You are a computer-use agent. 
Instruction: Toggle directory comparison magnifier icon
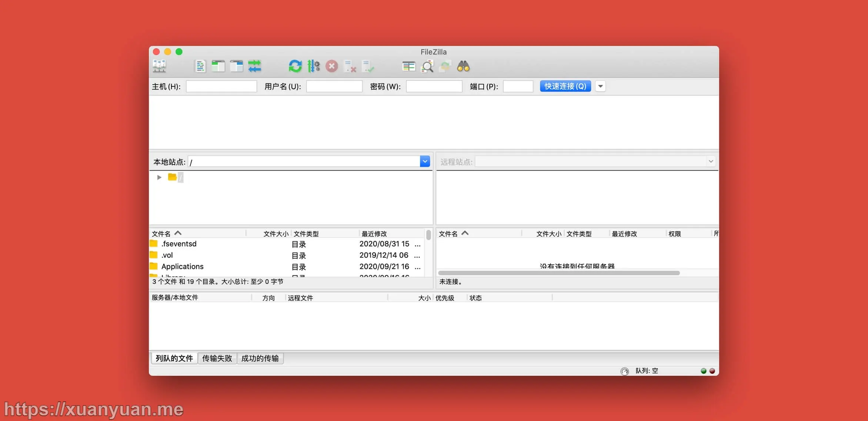(427, 66)
